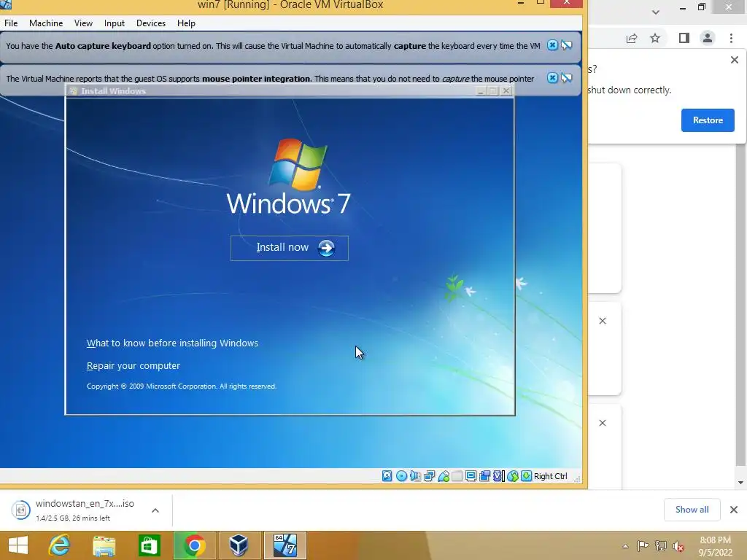Open the Input menu
The height and width of the screenshot is (560, 747).
tap(115, 23)
